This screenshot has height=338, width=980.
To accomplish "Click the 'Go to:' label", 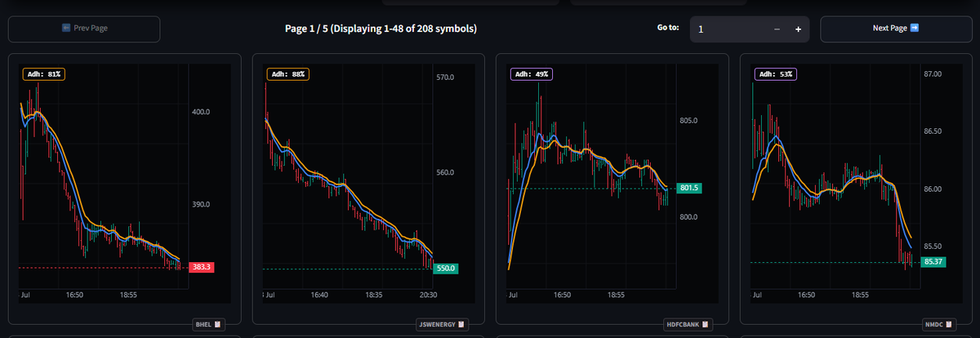I will [x=668, y=28].
